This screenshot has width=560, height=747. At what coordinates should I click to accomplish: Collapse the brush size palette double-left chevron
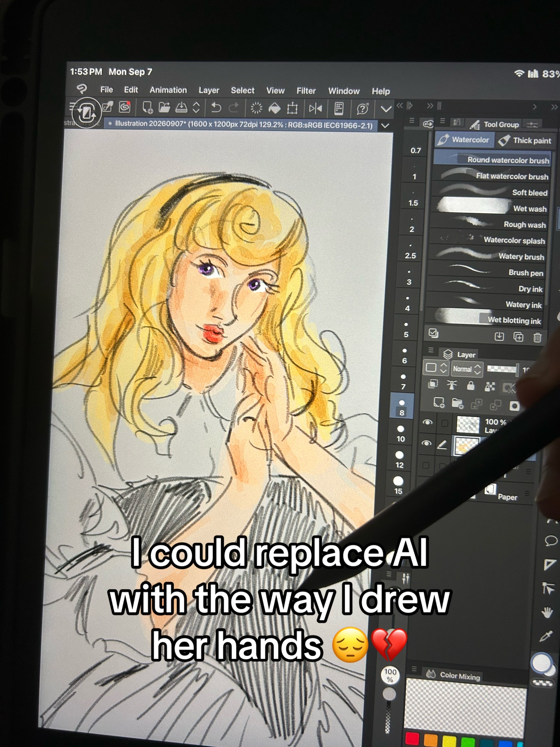tap(400, 106)
